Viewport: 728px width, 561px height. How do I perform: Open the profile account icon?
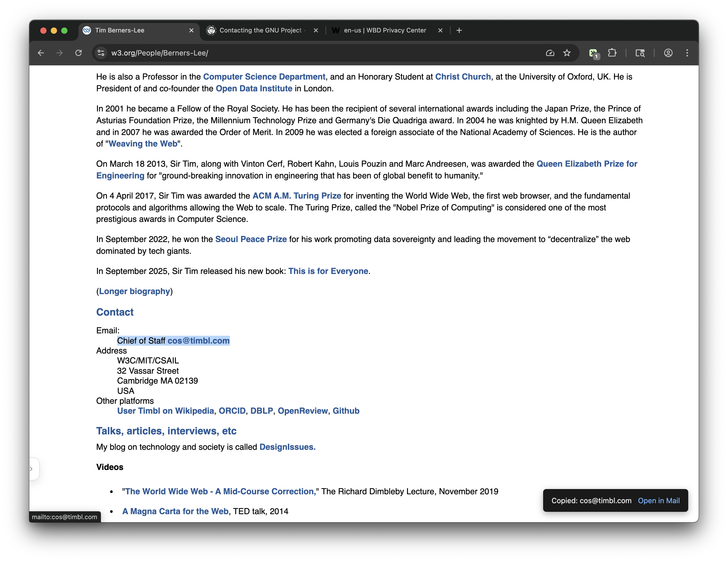[x=668, y=53]
